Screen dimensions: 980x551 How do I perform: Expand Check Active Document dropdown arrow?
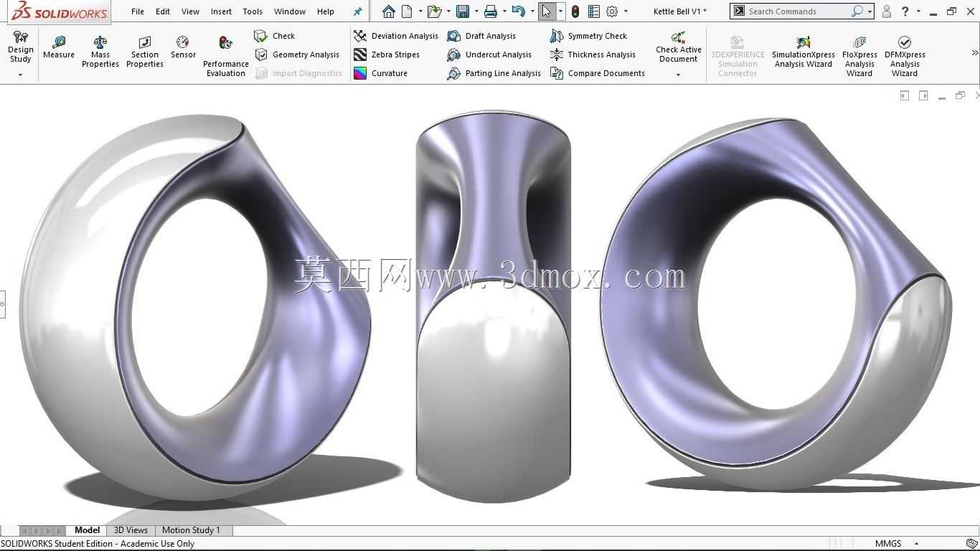click(678, 75)
